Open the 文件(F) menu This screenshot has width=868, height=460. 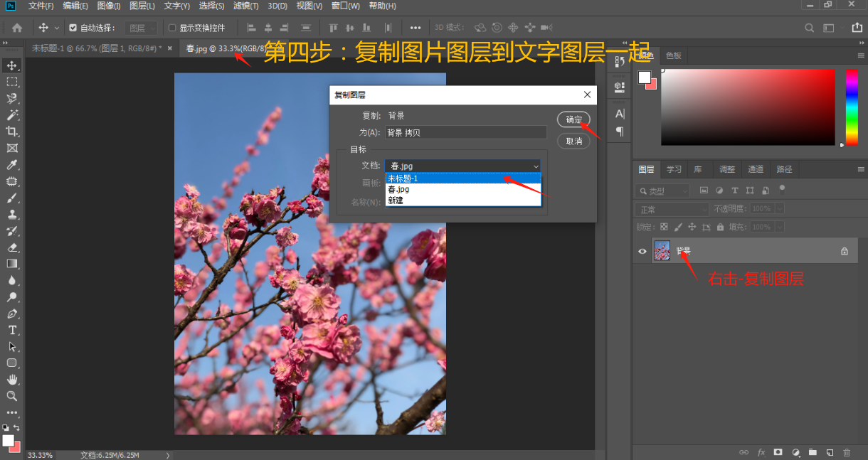pyautogui.click(x=41, y=6)
